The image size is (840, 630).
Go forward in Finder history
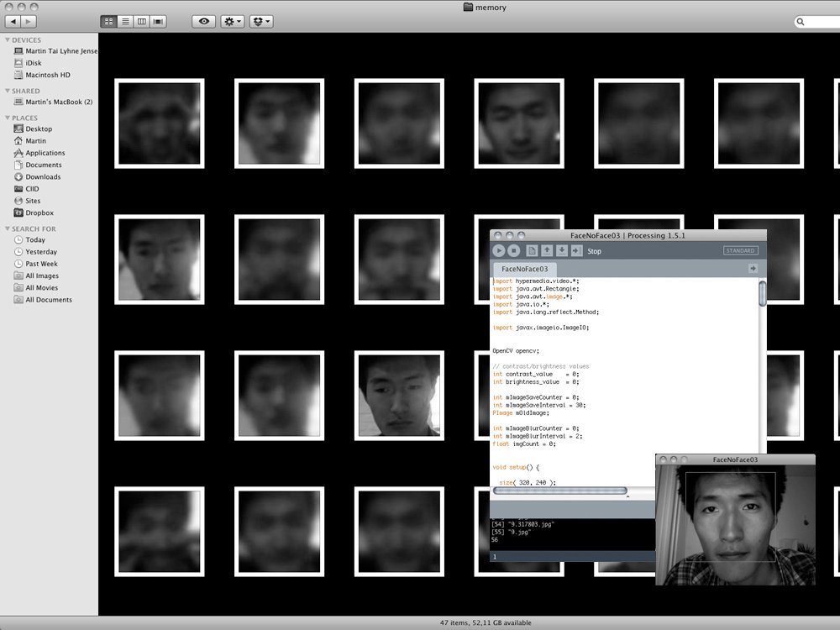pyautogui.click(x=29, y=22)
